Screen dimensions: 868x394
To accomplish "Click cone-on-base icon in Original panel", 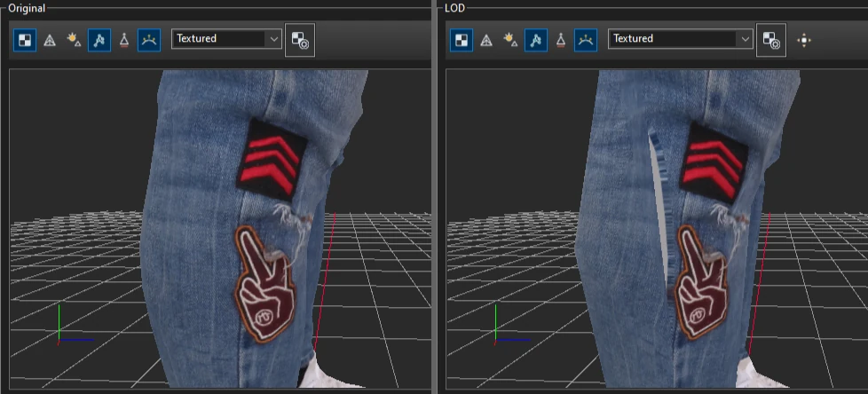I will (124, 40).
